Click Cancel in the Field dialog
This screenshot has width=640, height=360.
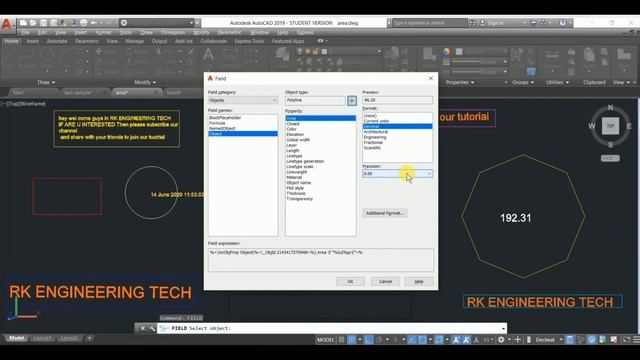tap(385, 282)
